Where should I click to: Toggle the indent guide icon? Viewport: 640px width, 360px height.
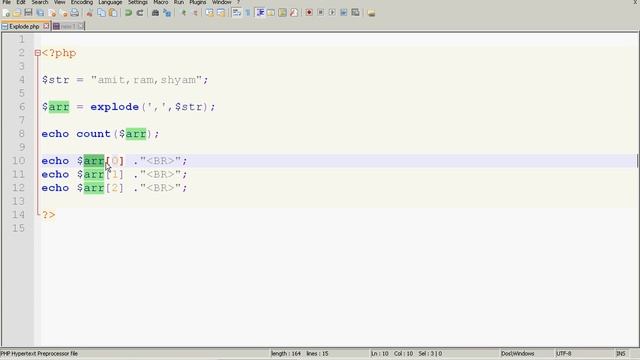pos(260,13)
